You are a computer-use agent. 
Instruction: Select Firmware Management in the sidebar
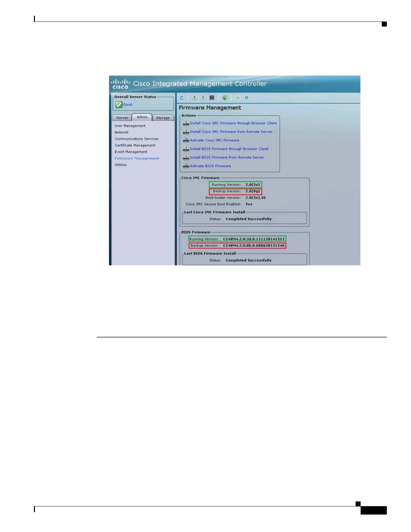[137, 158]
